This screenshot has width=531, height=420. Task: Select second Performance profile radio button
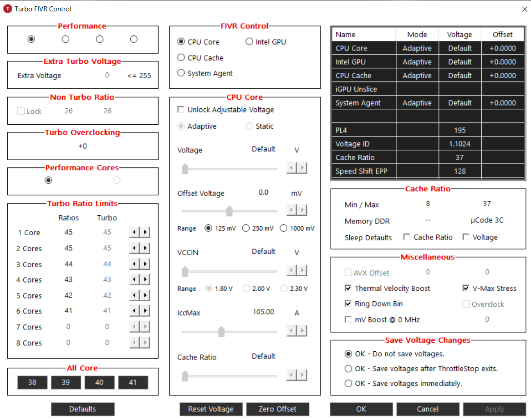pos(66,39)
